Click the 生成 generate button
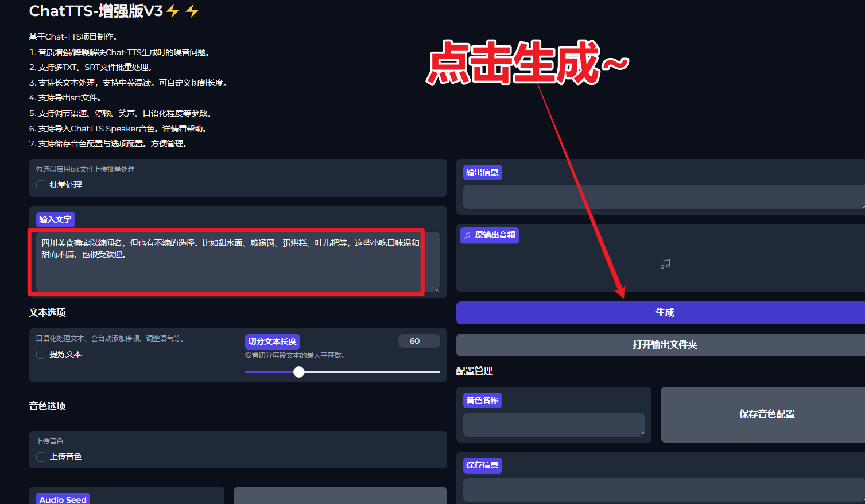The height and width of the screenshot is (504, 865). pyautogui.click(x=661, y=312)
